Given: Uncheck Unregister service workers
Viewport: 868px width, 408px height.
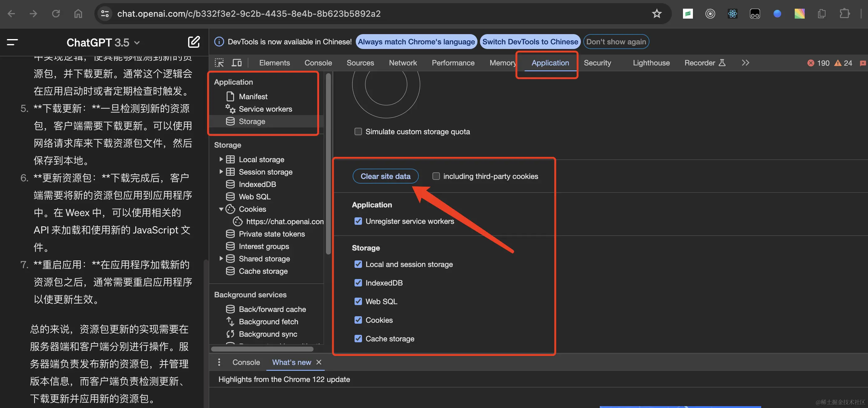Looking at the screenshot, I should tap(358, 221).
